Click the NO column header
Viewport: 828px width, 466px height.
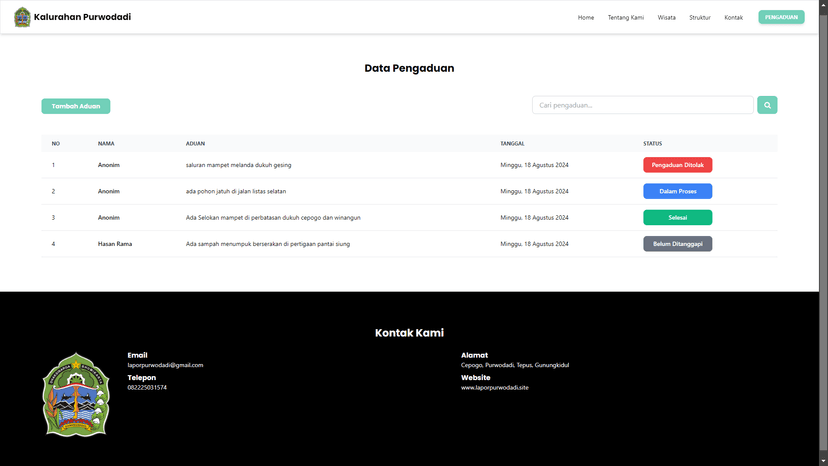[55, 144]
